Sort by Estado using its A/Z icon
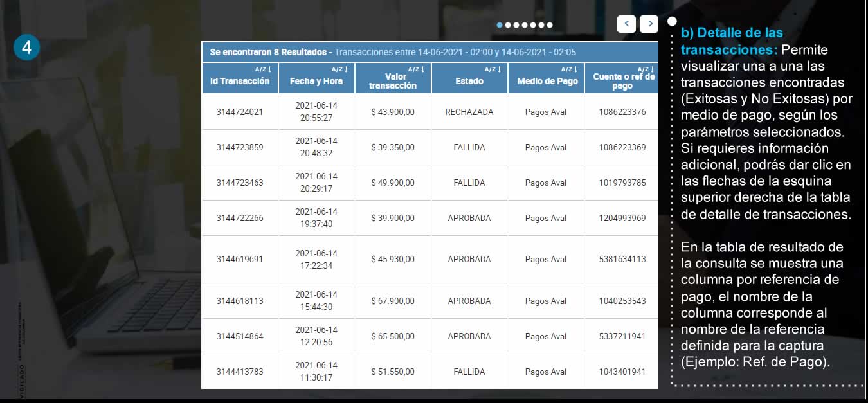 pos(493,69)
